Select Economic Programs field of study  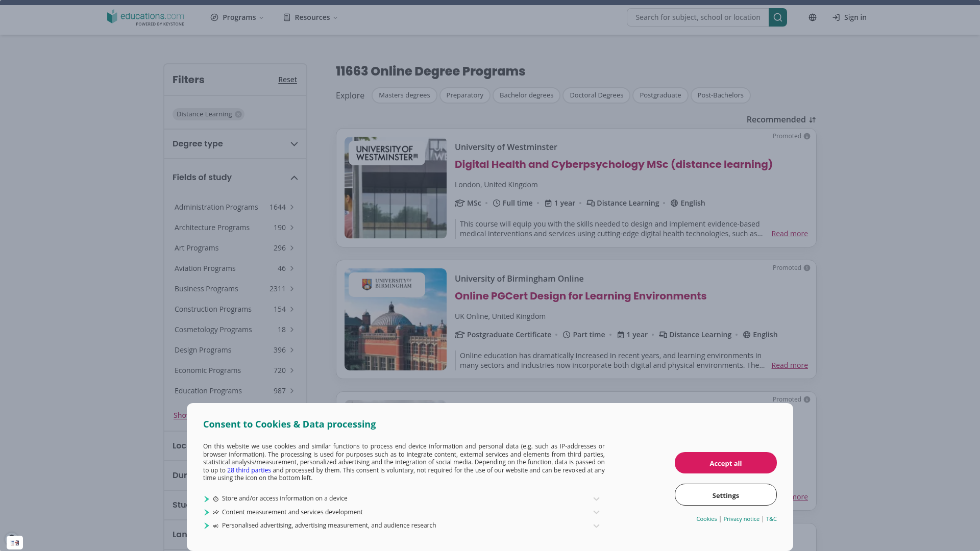[234, 370]
